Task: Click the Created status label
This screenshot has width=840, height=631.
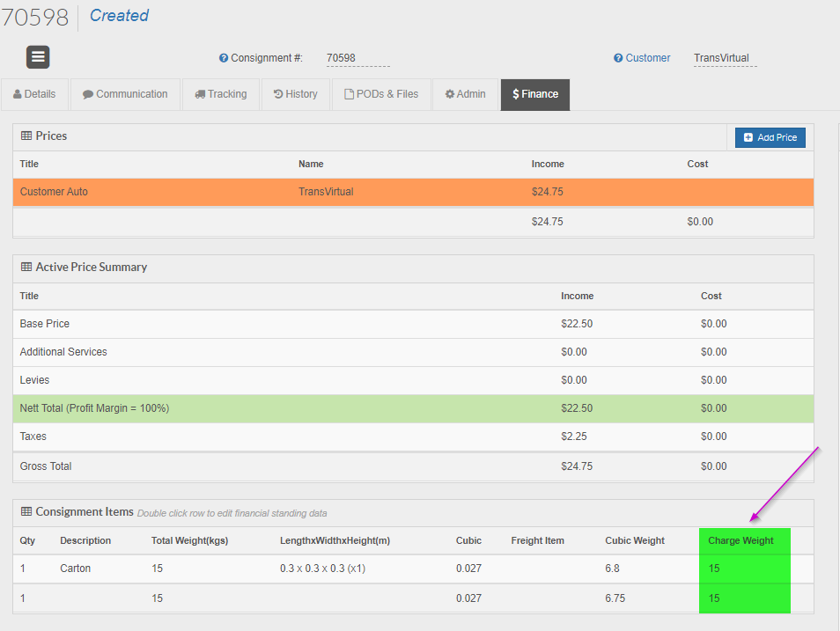Action: coord(119,16)
